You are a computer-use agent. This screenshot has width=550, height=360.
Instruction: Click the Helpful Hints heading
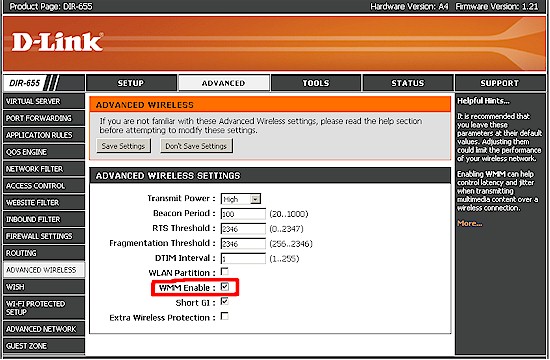point(483,101)
